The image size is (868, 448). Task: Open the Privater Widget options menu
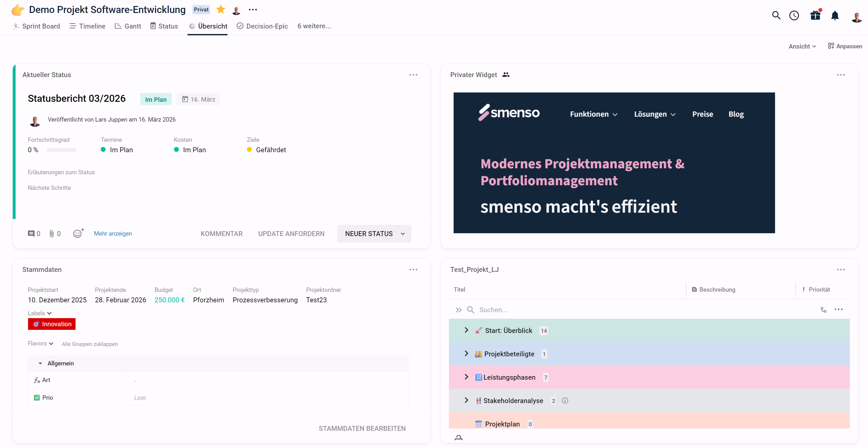(x=841, y=75)
